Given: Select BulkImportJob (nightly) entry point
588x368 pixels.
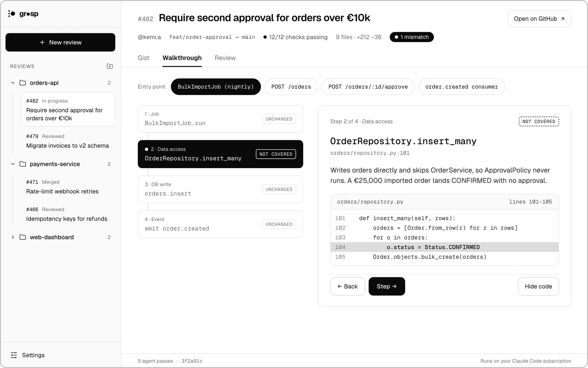Looking at the screenshot, I should [216, 87].
